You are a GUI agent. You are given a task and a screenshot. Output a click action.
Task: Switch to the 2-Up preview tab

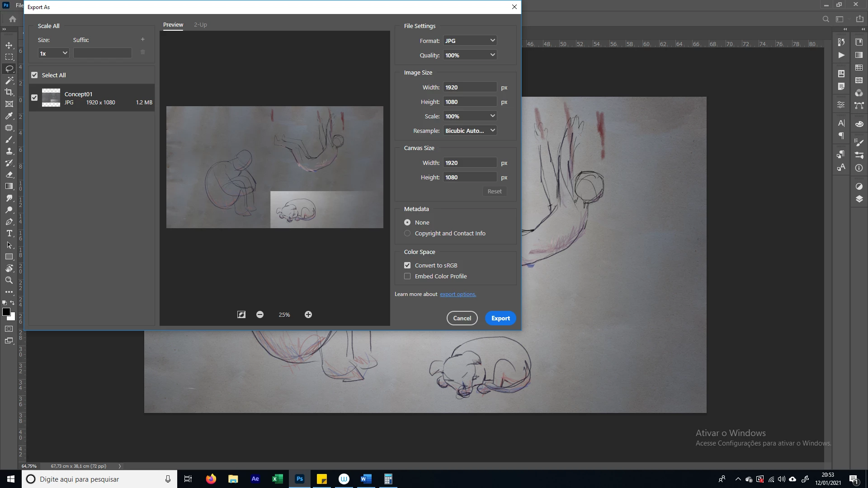[x=200, y=25]
